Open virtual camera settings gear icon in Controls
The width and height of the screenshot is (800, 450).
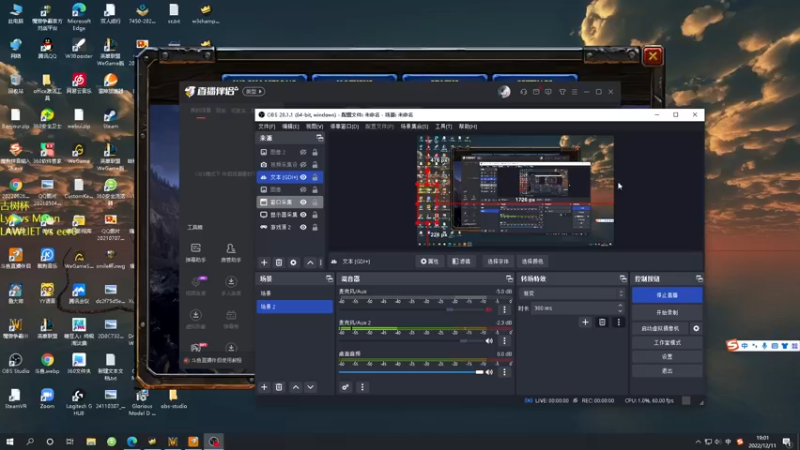pyautogui.click(x=696, y=329)
